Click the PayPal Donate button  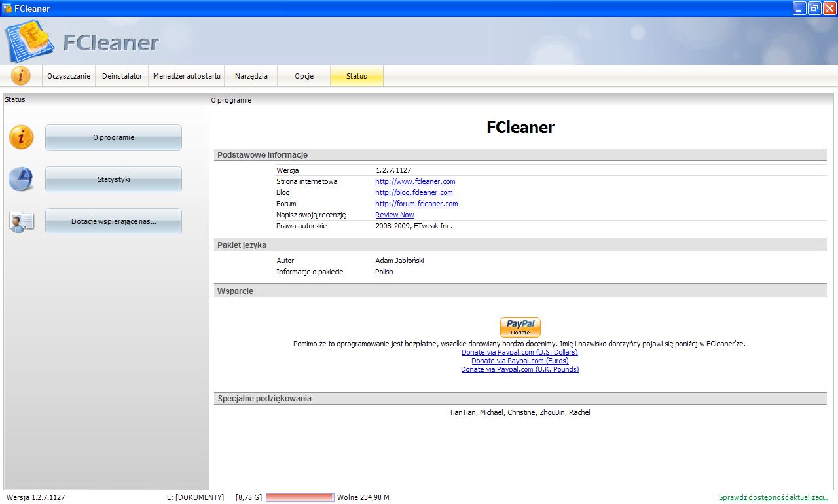pos(520,327)
